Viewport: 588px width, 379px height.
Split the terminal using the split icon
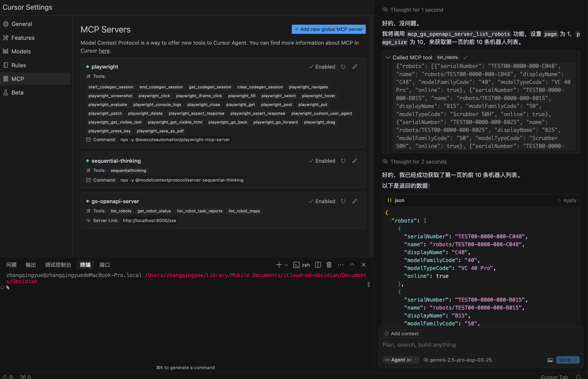pos(318,265)
